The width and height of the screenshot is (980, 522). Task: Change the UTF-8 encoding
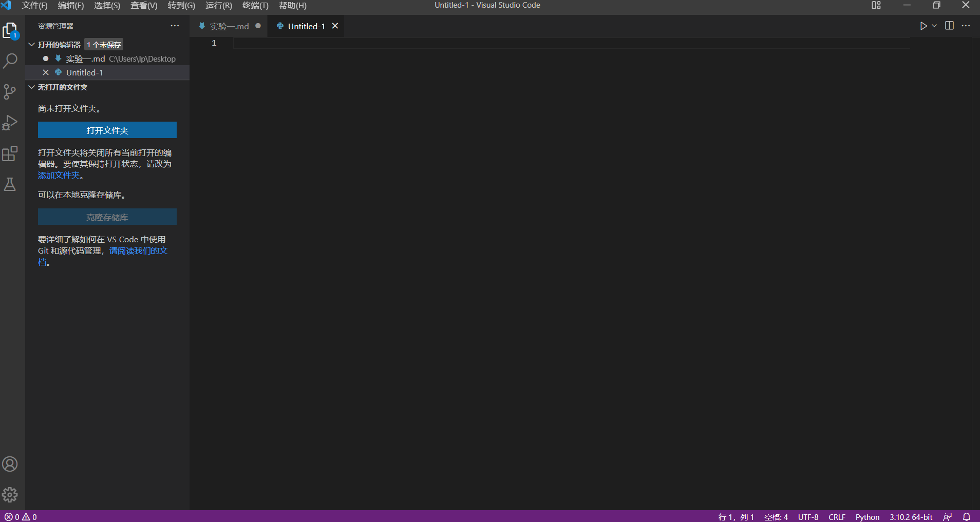click(808, 517)
